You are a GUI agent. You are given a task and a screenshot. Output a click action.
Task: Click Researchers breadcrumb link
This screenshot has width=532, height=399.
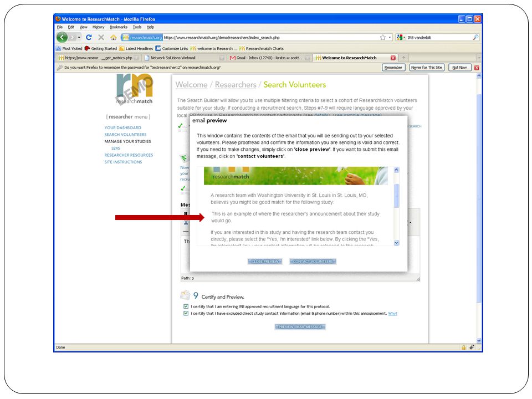pyautogui.click(x=236, y=85)
